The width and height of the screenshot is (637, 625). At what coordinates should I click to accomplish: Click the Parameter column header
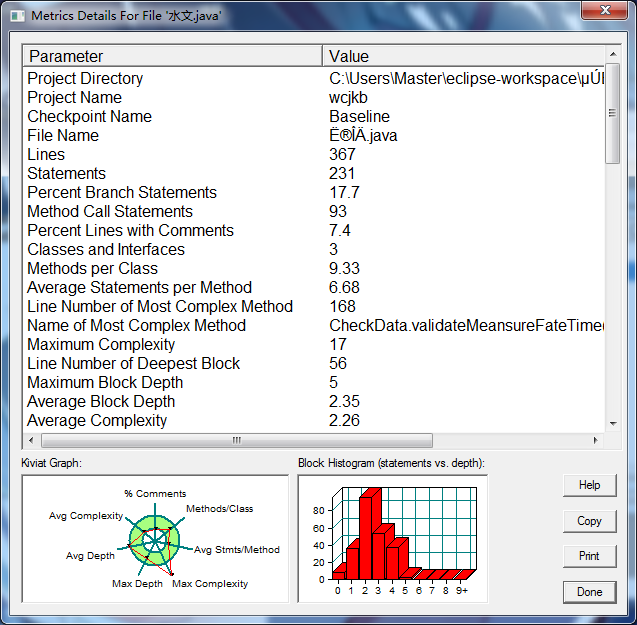(x=173, y=56)
